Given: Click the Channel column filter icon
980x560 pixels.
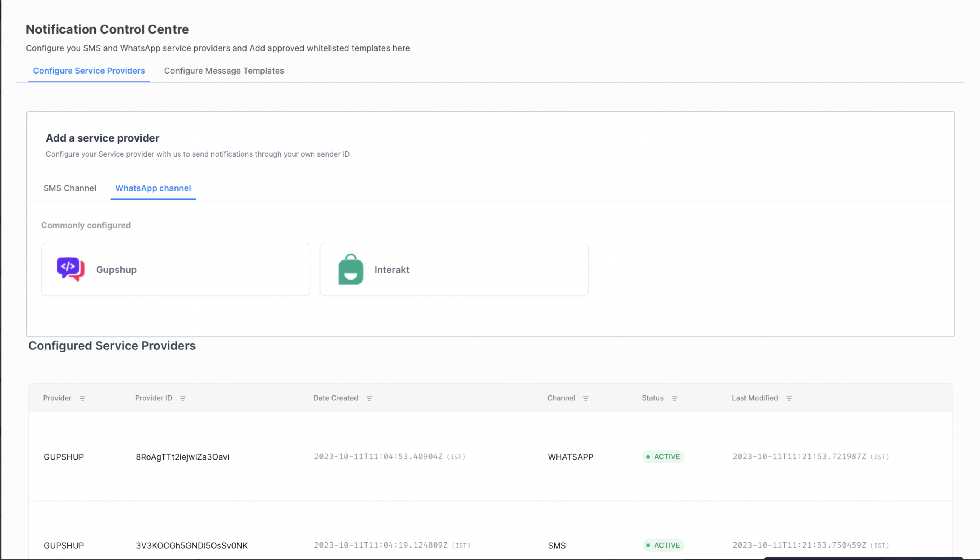Looking at the screenshot, I should pos(586,398).
